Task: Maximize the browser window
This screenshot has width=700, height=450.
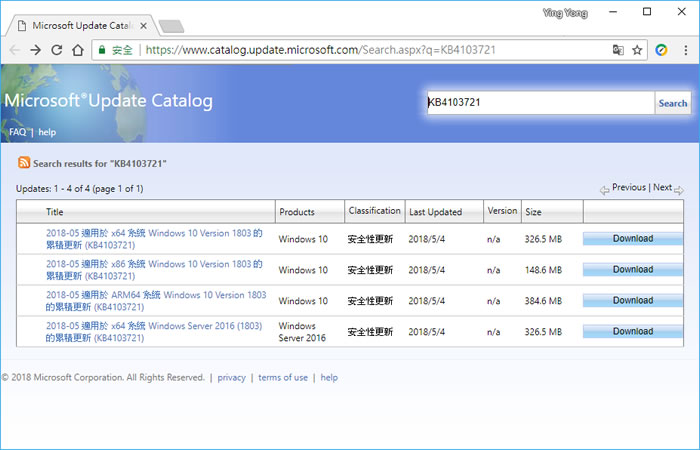Action: tap(647, 12)
